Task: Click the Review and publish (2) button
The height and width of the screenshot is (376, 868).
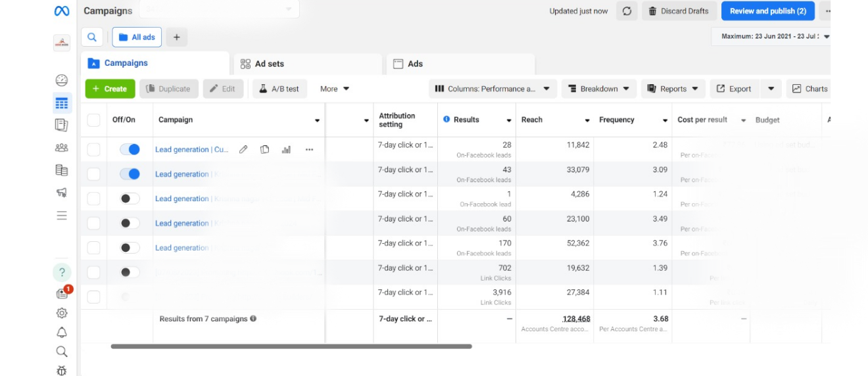Action: coord(767,11)
